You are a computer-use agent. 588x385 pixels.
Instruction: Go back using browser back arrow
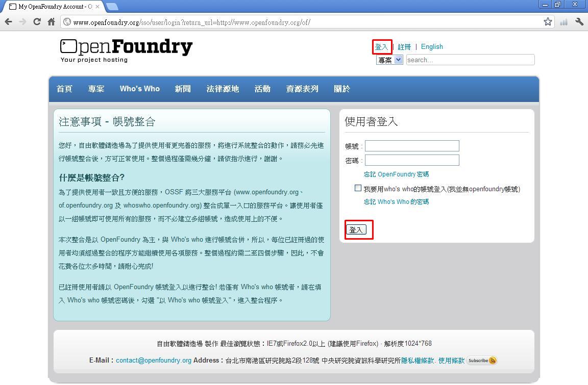click(x=8, y=22)
